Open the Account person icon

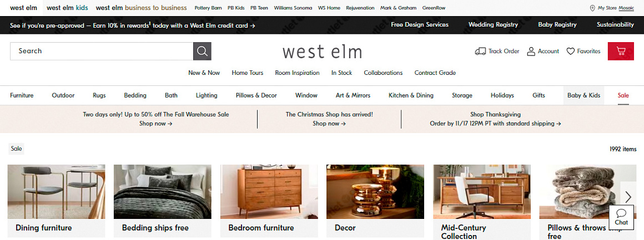click(x=531, y=52)
